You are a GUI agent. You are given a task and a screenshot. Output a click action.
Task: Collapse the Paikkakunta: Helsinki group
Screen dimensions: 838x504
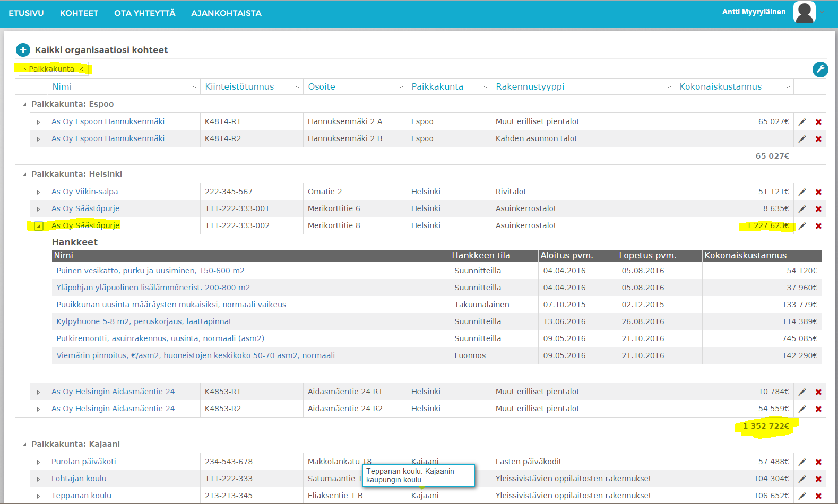24,175
